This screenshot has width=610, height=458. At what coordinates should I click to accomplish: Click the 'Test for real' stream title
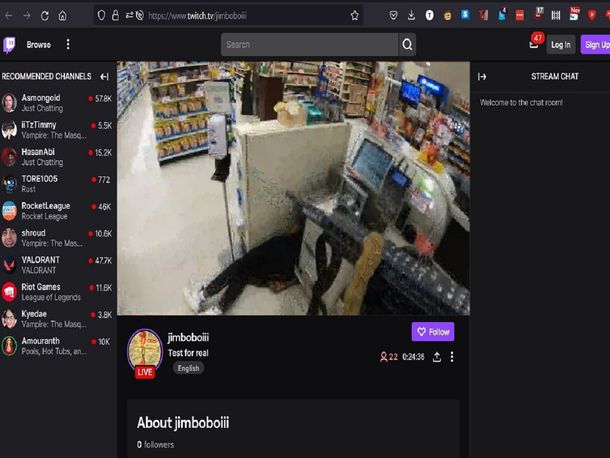tap(188, 353)
